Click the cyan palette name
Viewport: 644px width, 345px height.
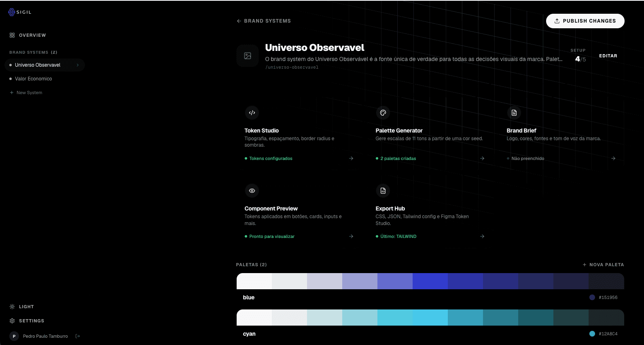coord(249,334)
